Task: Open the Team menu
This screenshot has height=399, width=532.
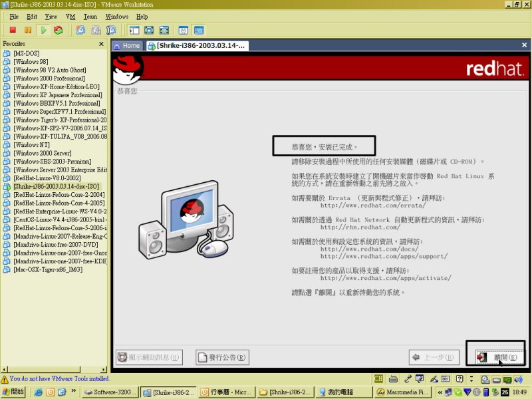Action: tap(90, 17)
